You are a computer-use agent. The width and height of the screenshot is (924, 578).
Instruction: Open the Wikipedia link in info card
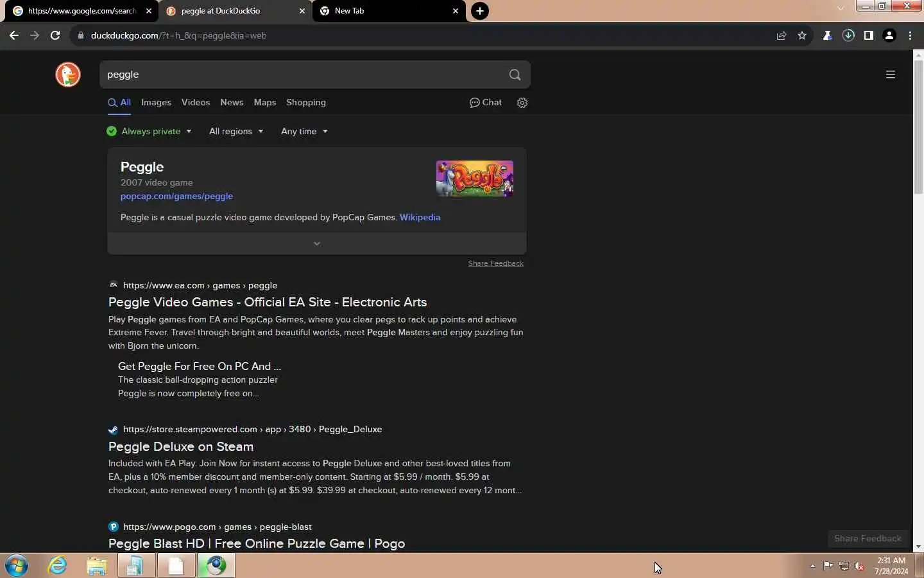tap(420, 217)
